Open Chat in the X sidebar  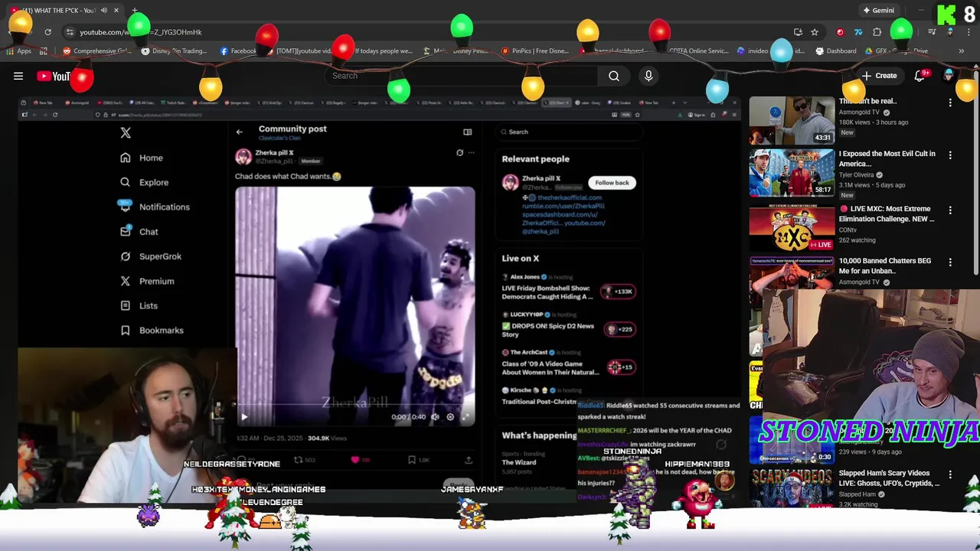point(139,232)
